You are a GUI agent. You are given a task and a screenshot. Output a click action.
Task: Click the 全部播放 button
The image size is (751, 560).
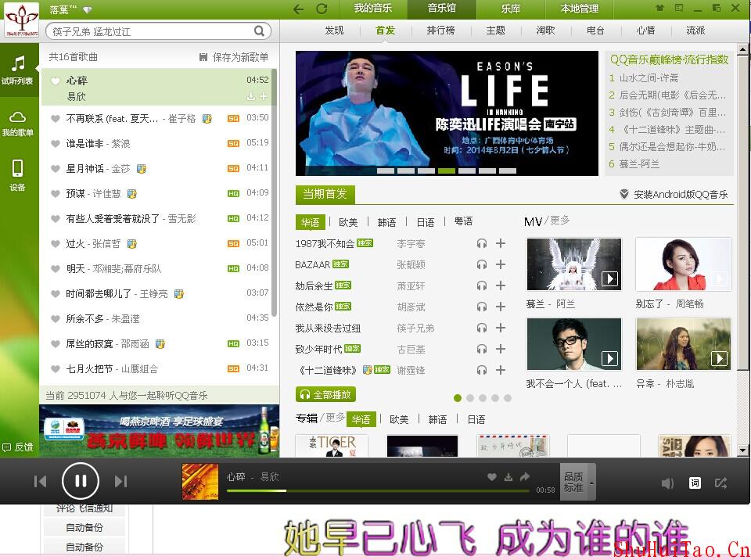[325, 394]
